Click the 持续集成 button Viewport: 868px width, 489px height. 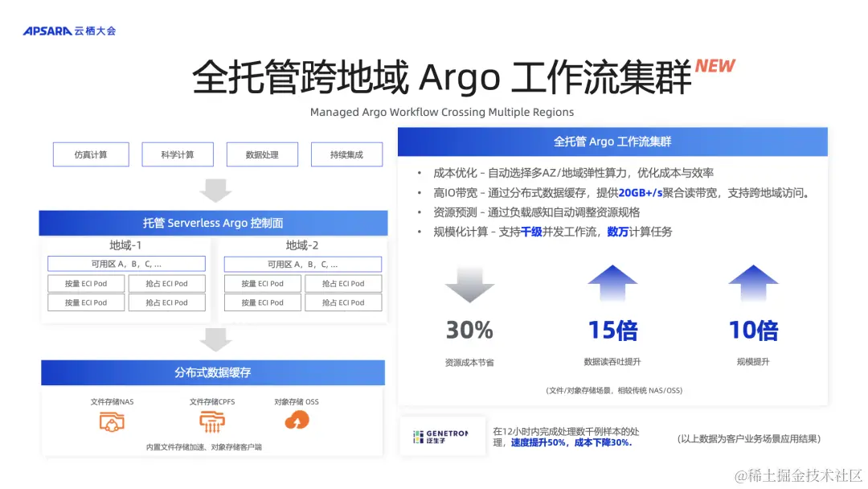(x=346, y=154)
